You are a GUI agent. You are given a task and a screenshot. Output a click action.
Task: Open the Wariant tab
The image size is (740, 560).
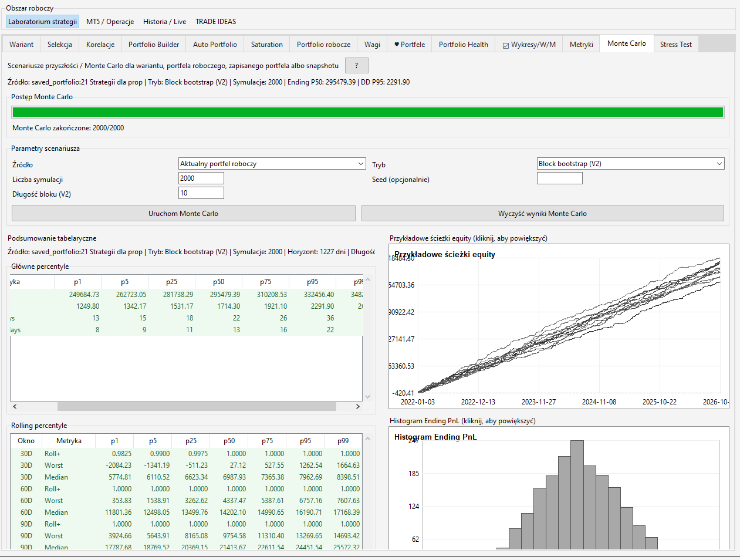click(x=22, y=45)
